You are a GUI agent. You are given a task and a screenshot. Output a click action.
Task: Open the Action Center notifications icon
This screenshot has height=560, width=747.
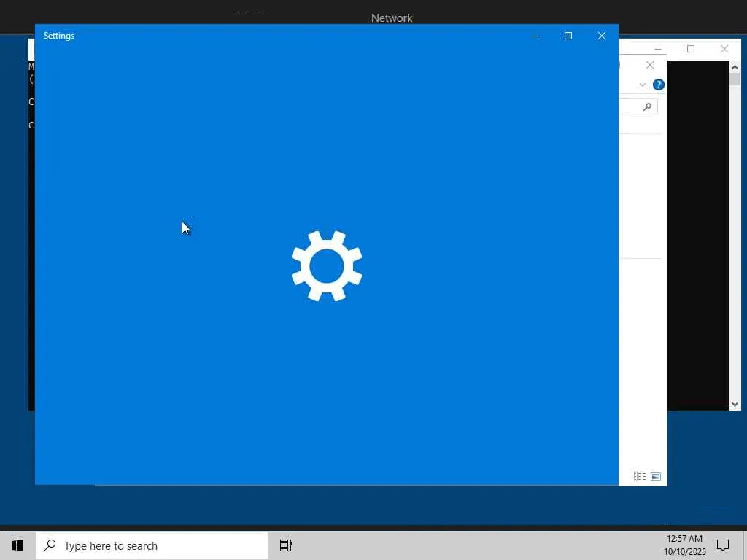coord(723,545)
